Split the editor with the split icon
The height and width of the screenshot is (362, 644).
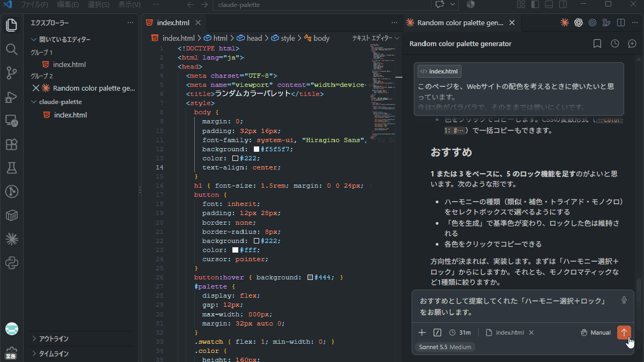[x=621, y=23]
